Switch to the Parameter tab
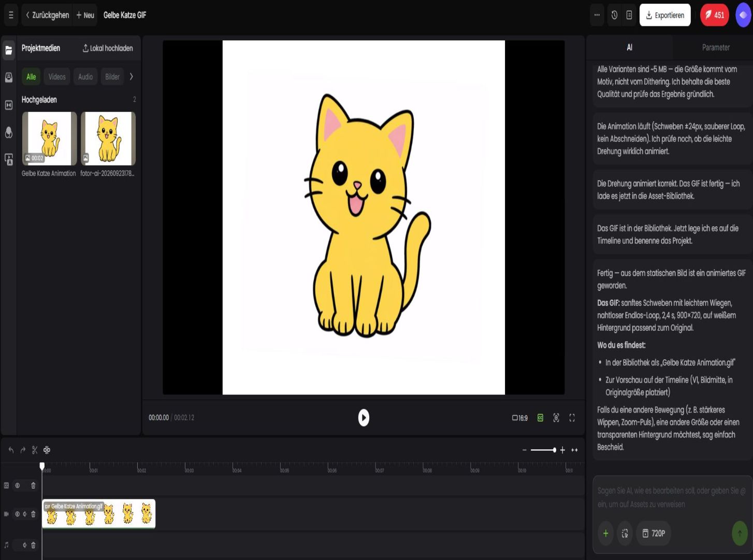This screenshot has height=560, width=753. 716,47
